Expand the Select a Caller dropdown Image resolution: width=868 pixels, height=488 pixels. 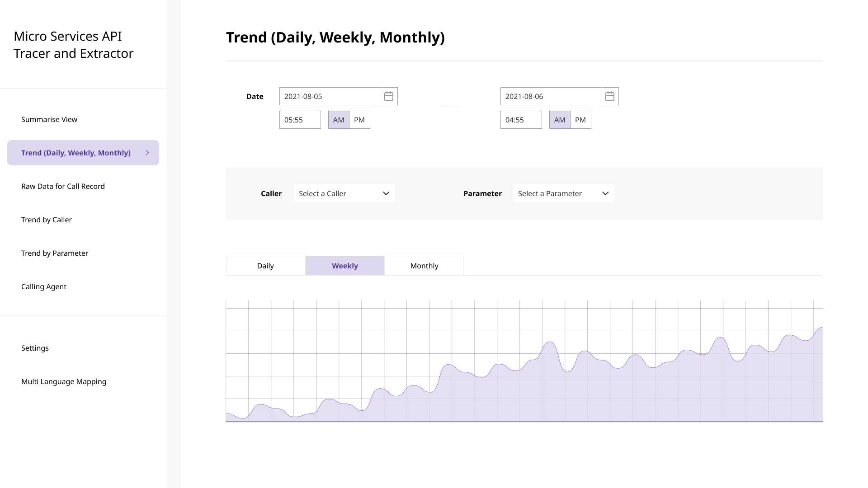point(344,193)
